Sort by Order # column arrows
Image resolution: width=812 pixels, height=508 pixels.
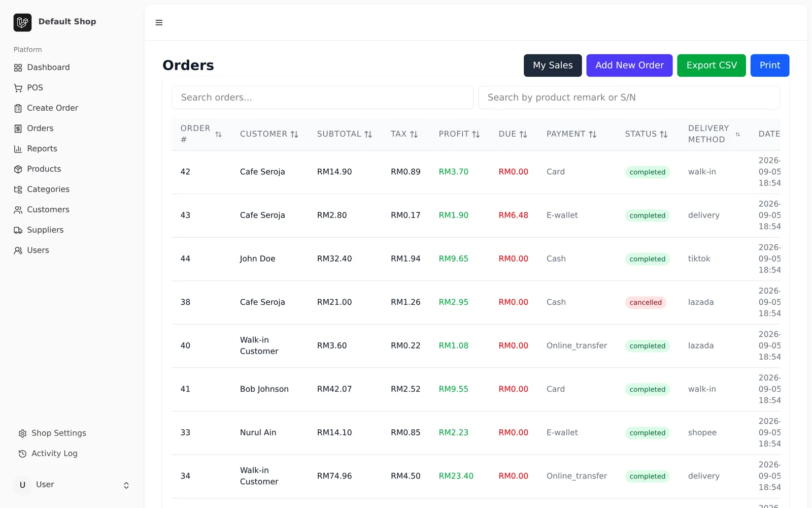click(x=218, y=134)
